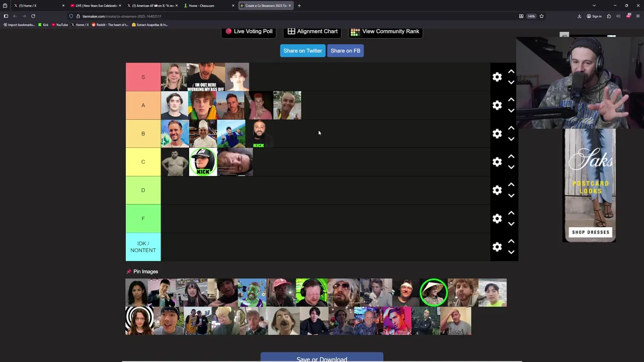Open the Alignment Chart view
This screenshot has height=362, width=644.
312,32
